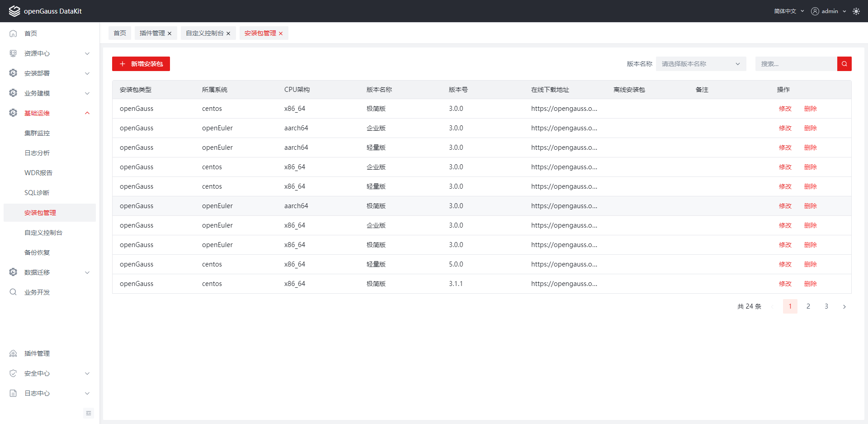Click the red search magnifier button
This screenshot has width=868, height=424.
[844, 64]
